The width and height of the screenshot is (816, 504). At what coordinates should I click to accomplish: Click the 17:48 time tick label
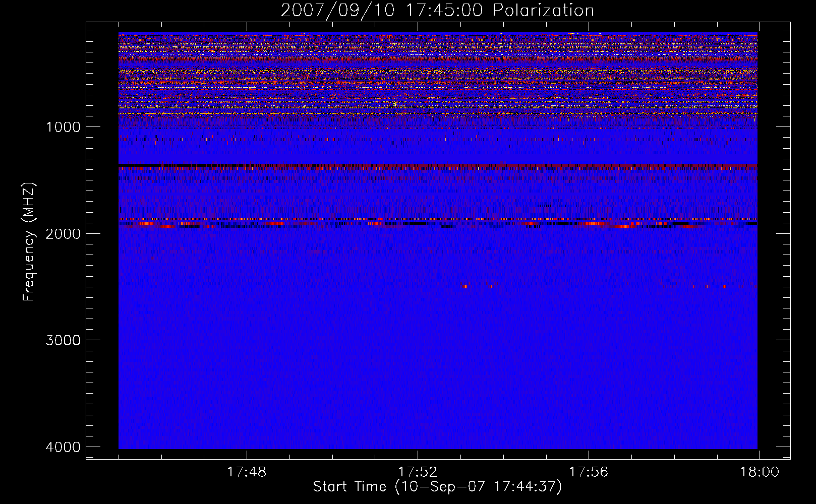(x=247, y=472)
